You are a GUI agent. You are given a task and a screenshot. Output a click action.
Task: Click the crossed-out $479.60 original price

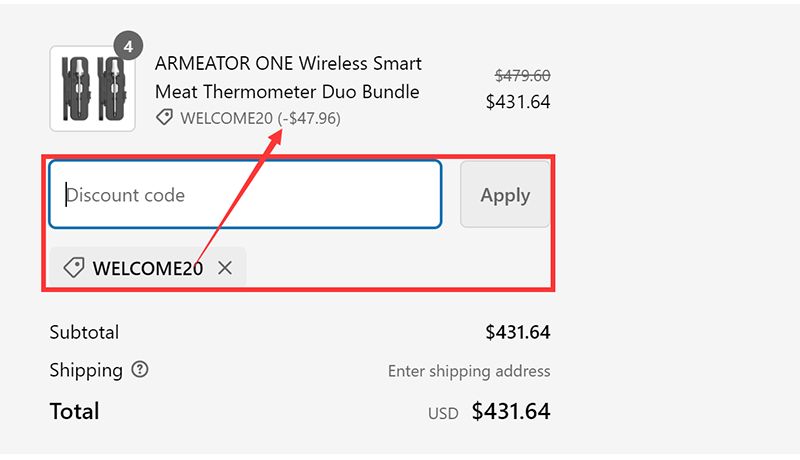523,76
